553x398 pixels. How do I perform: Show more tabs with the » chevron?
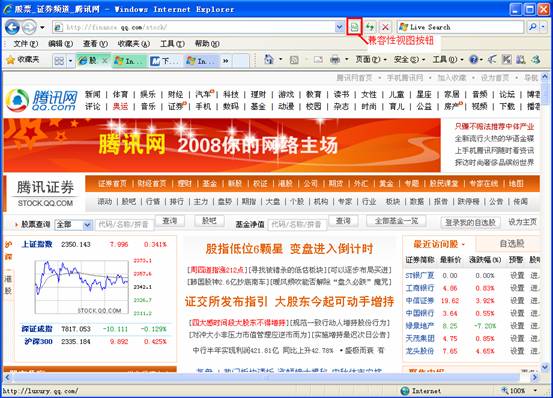point(225,61)
